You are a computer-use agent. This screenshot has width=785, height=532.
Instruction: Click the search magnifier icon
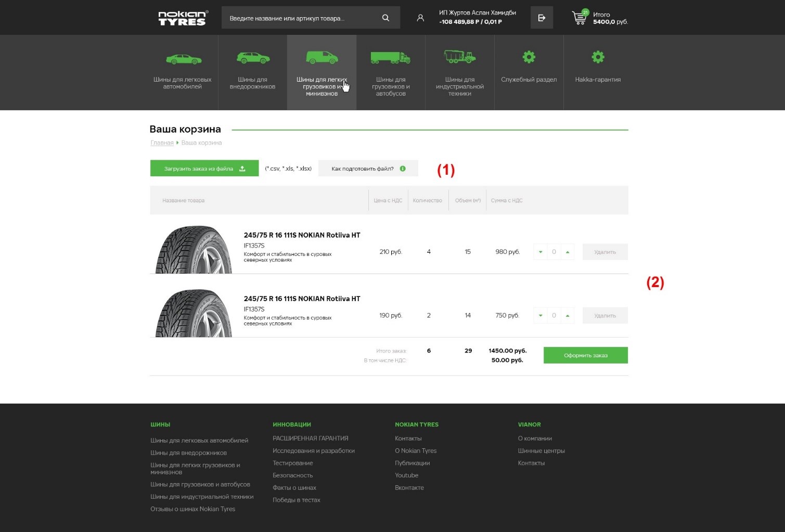point(385,18)
